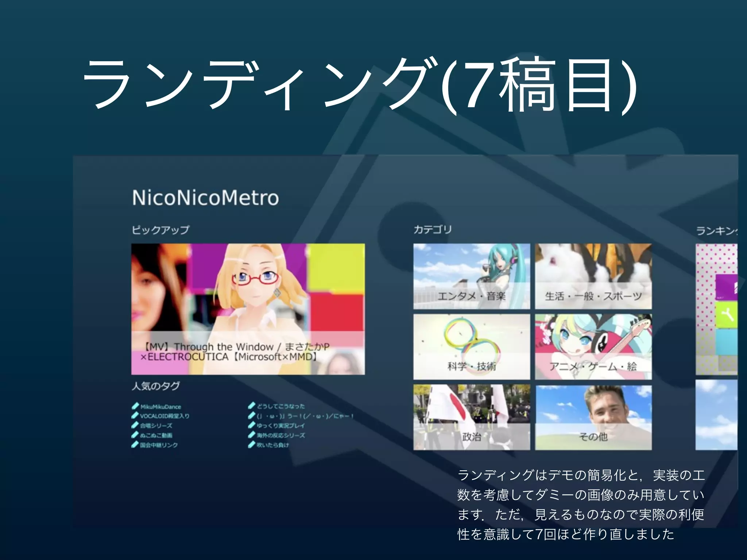The height and width of the screenshot is (560, 747).
Task: Select the 科学・技術 category tile
Action: point(472,347)
